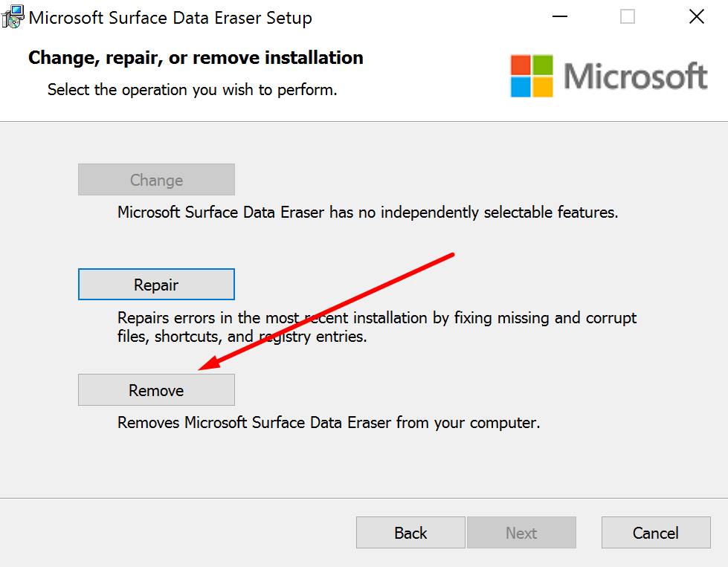The width and height of the screenshot is (728, 567).
Task: Click the maximize icon on the title bar
Action: [x=627, y=16]
